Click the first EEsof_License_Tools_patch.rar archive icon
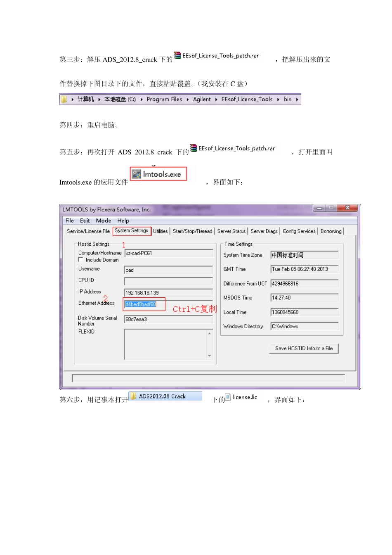This screenshot has height=555, width=392. point(177,55)
